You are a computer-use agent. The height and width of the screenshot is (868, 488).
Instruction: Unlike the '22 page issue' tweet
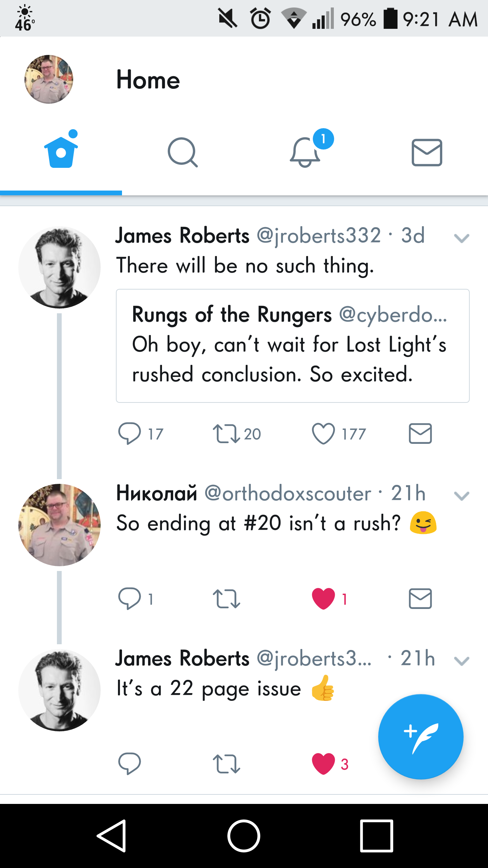(x=323, y=764)
